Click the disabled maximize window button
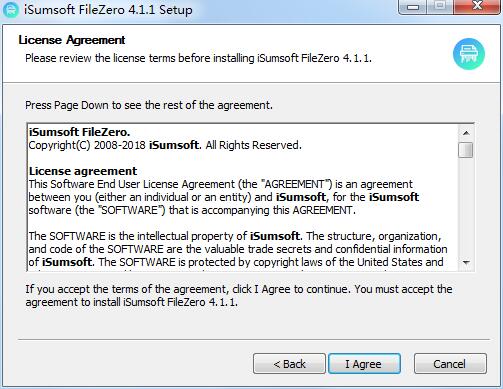 440,7
